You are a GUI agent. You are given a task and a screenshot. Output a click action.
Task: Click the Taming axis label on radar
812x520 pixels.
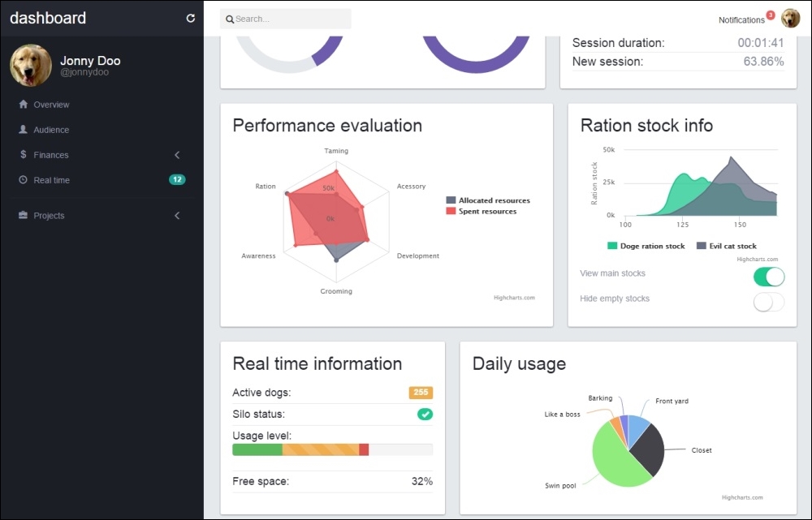click(x=336, y=151)
